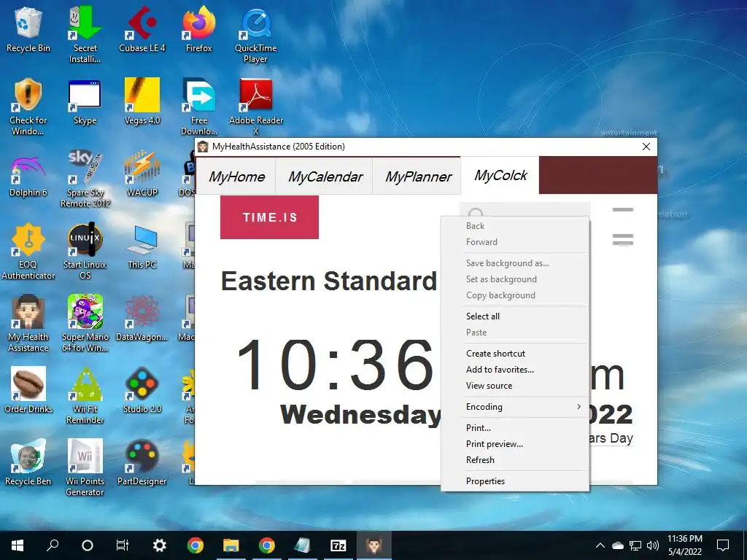Choose Print... from the context menu
Screen dimensions: 747x560
tap(516, 427)
